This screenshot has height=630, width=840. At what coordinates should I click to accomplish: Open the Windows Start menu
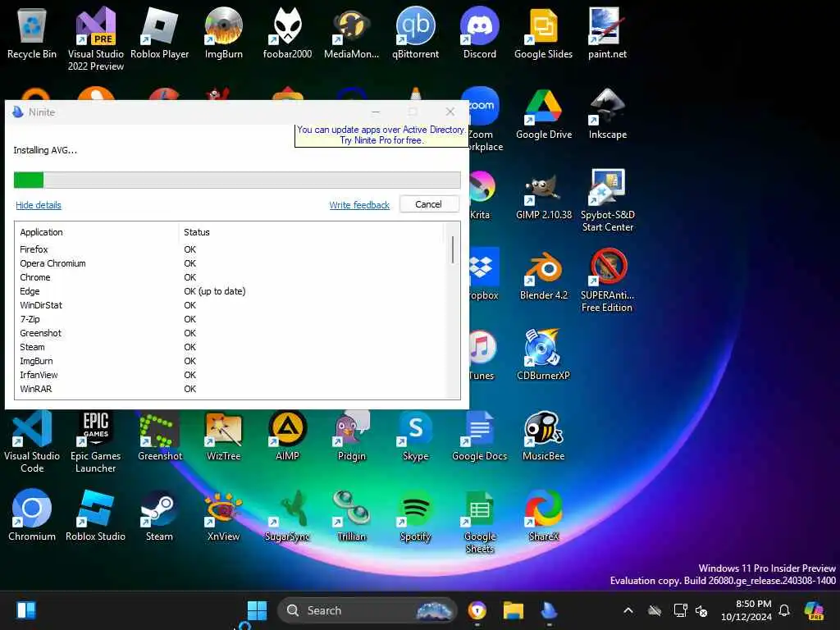(257, 610)
